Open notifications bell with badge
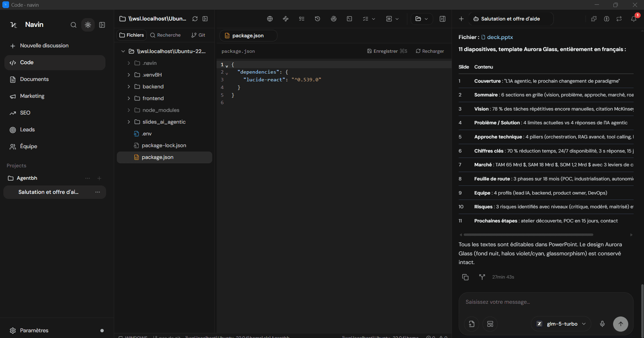644x338 pixels. [x=634, y=18]
